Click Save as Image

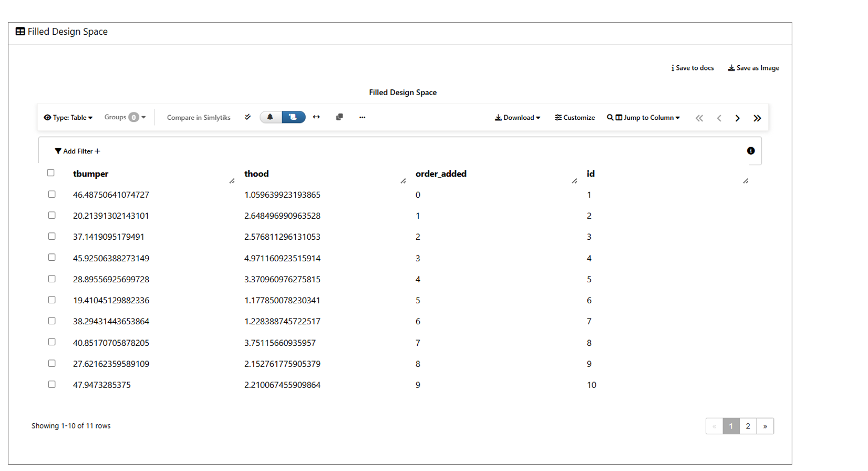tap(753, 68)
